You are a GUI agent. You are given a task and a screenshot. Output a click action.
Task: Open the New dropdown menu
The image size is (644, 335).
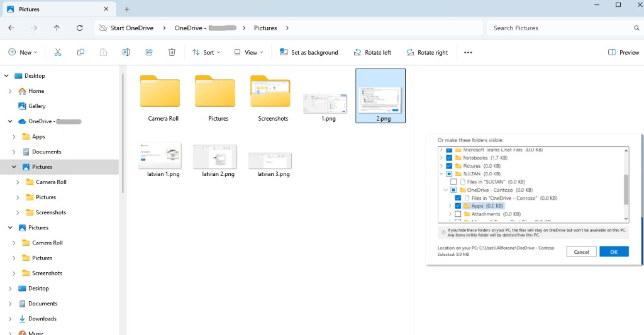(x=23, y=53)
